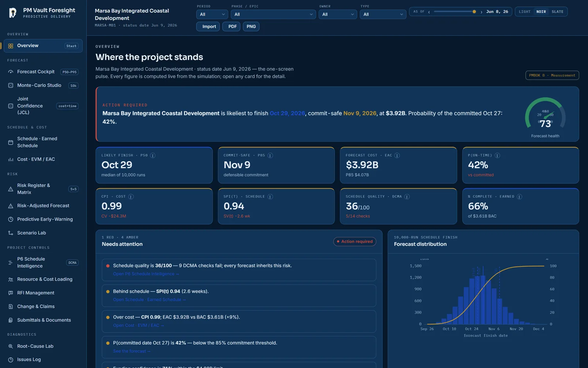Follow Open Cost · EVM / EAC link

click(139, 325)
